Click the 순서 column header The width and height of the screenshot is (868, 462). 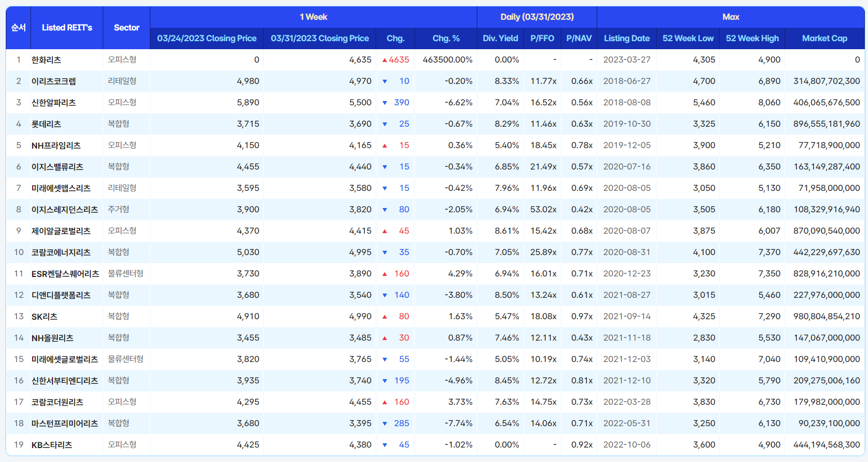point(18,28)
